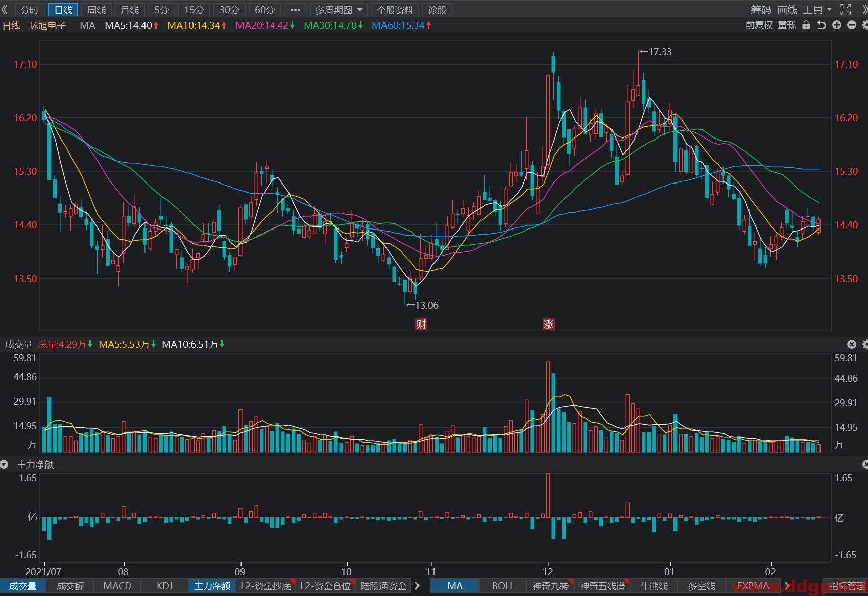Image resolution: width=868 pixels, height=596 pixels.
Task: Toggle the lock icon on chart
Action: pyautogui.click(x=806, y=25)
